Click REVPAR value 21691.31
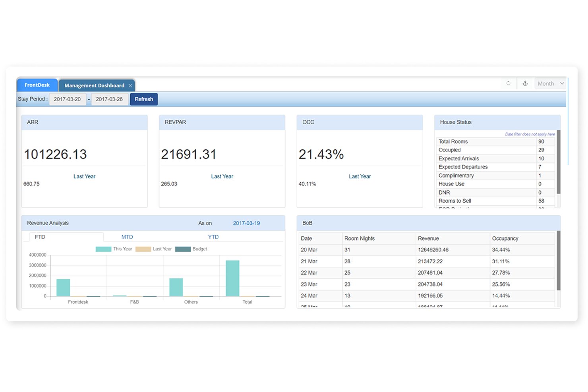Image resolution: width=588 pixels, height=392 pixels. (189, 154)
